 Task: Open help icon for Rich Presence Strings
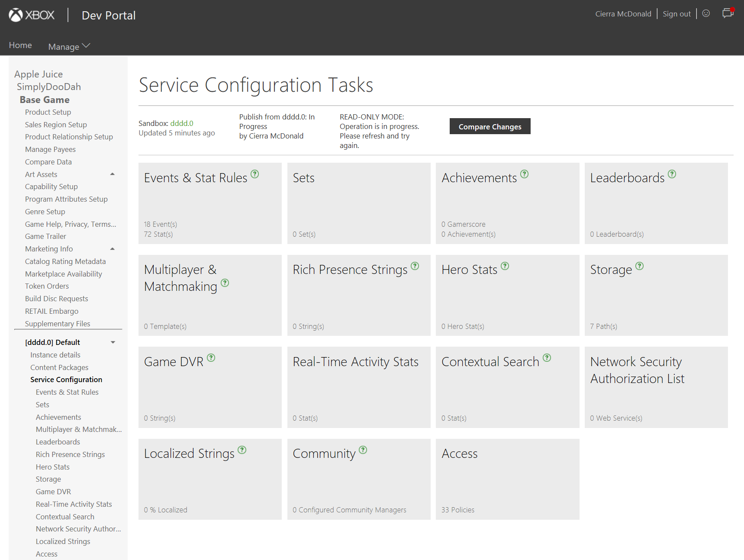coord(415,266)
